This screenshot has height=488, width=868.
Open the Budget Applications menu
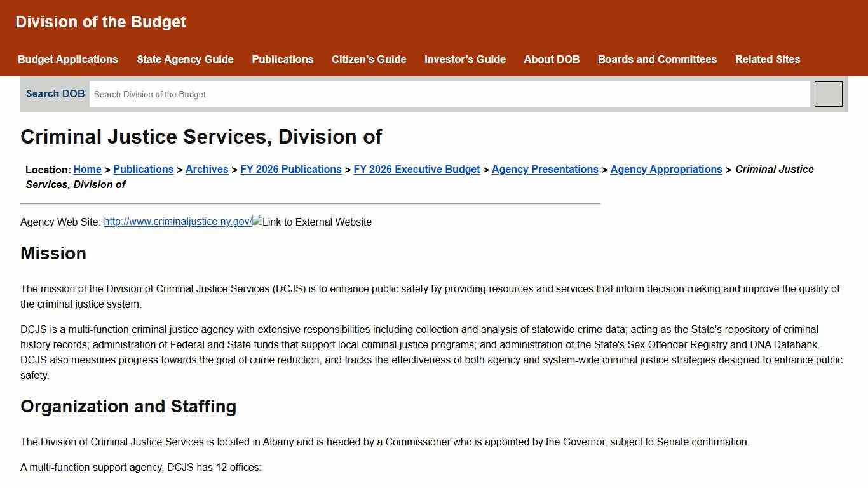67,59
